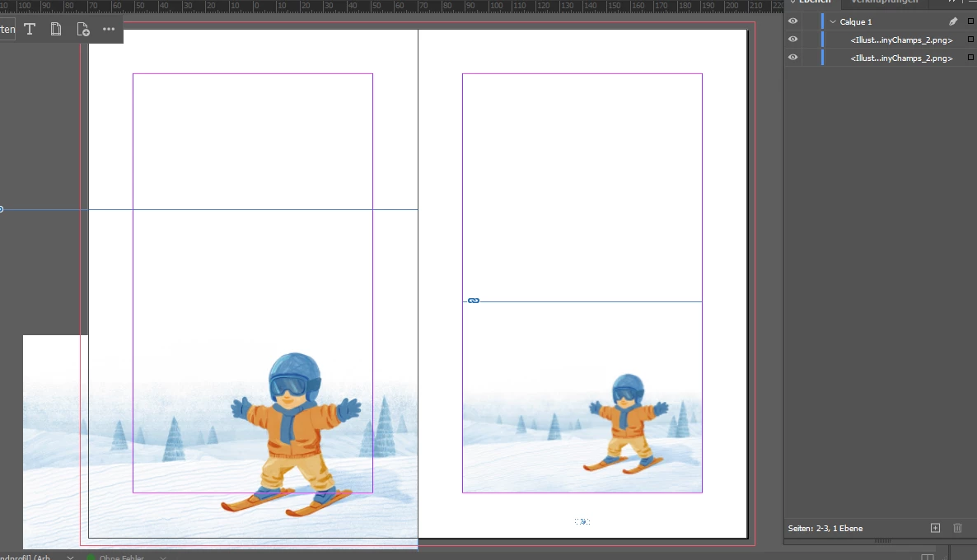Viewport: 977px width, 560px height.
Task: Select first Illust...inyChamps_2.png row in layers
Action: coord(901,40)
